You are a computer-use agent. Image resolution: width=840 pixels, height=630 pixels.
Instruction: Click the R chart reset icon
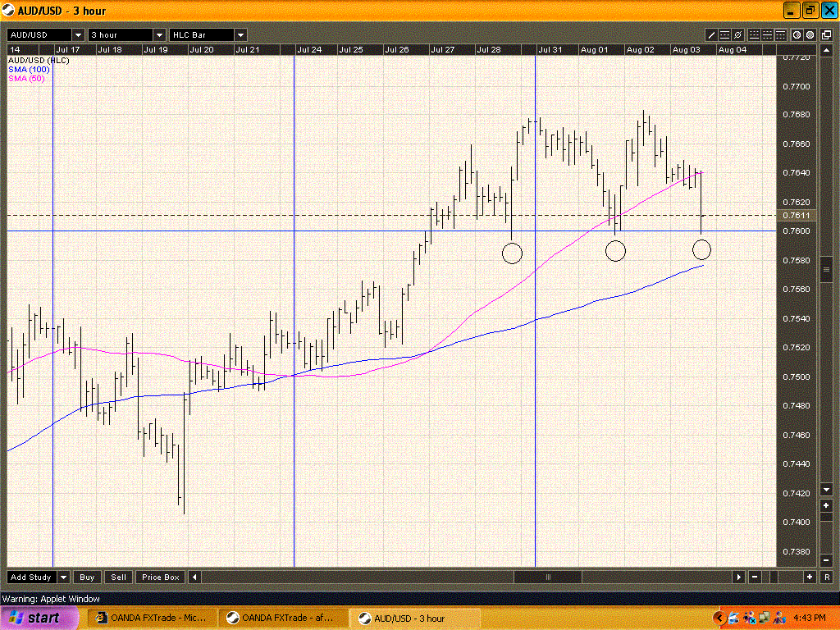(x=828, y=577)
